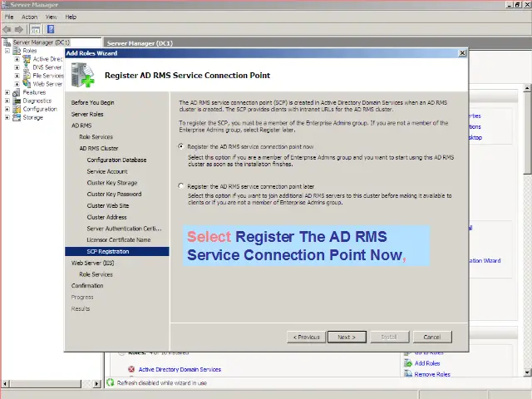Select Register the AD RMS service connection point now
The width and height of the screenshot is (532, 399).
pos(181,146)
